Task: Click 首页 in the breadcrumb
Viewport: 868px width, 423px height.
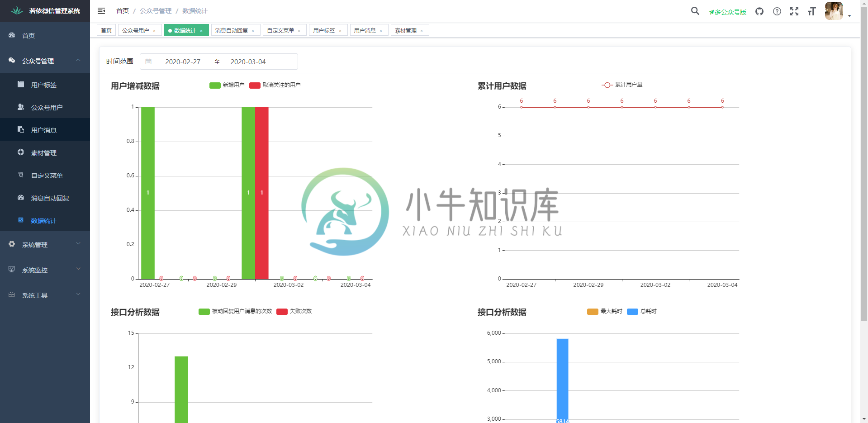Action: pyautogui.click(x=123, y=11)
